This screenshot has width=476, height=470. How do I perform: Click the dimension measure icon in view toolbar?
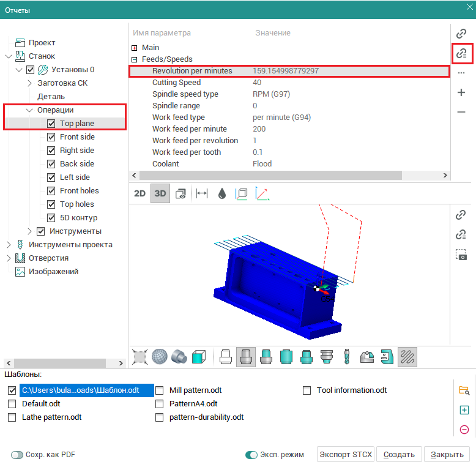(201, 193)
